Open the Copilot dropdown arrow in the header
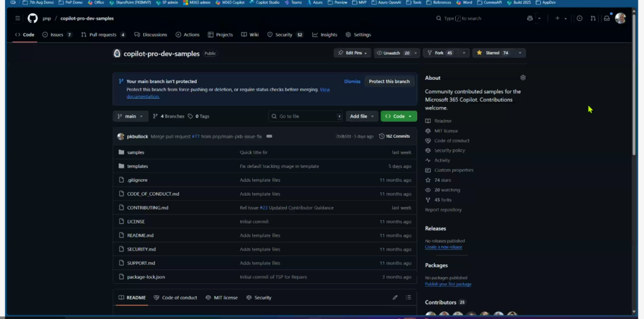Image resolution: width=644 pixels, height=319 pixels. tap(539, 18)
